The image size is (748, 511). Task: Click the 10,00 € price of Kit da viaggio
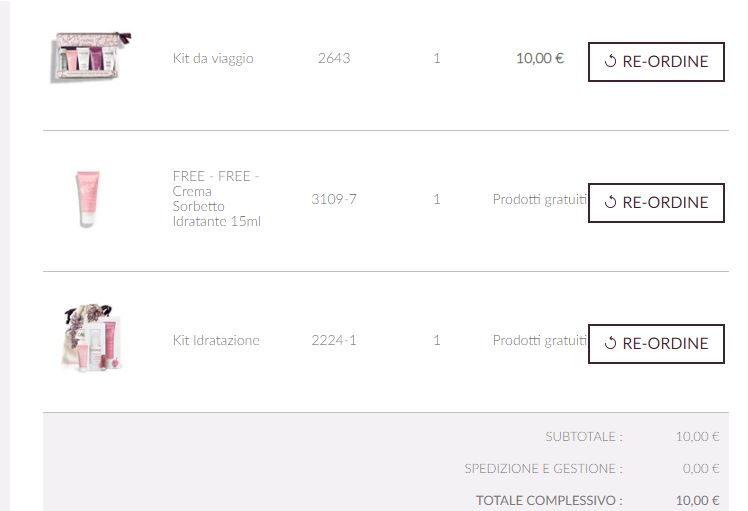[x=540, y=58]
